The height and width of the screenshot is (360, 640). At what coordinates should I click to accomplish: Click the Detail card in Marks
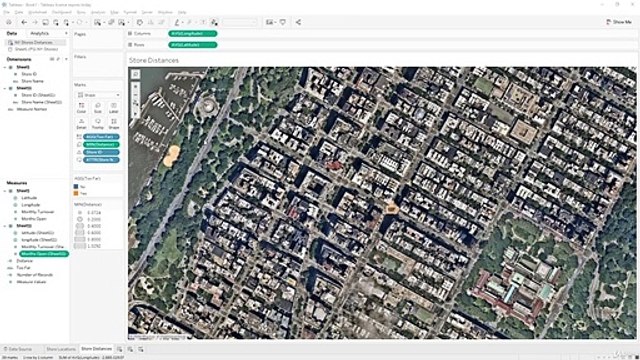tap(82, 124)
